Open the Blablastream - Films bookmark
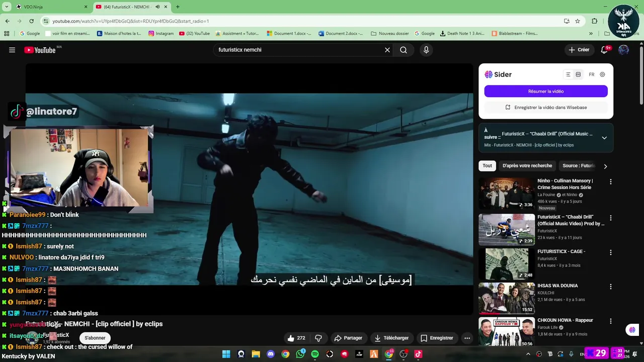The height and width of the screenshot is (362, 644). (515, 34)
